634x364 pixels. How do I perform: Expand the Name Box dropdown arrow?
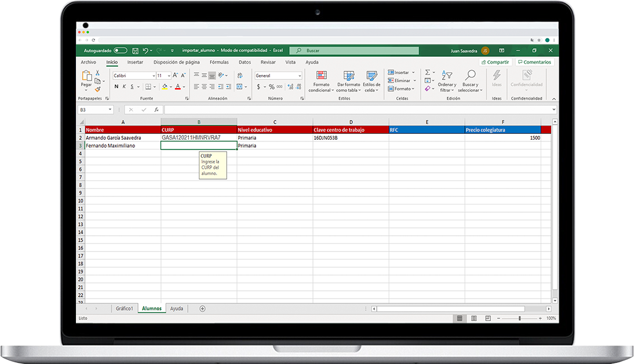point(110,110)
